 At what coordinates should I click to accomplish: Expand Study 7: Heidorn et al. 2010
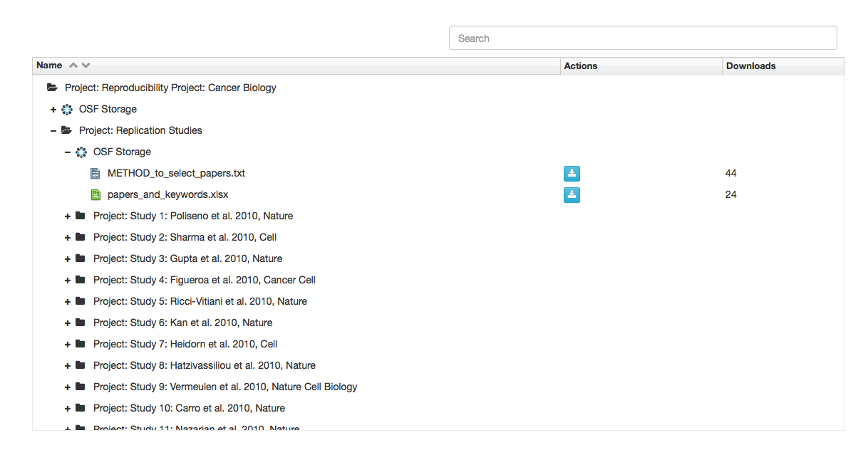(68, 344)
